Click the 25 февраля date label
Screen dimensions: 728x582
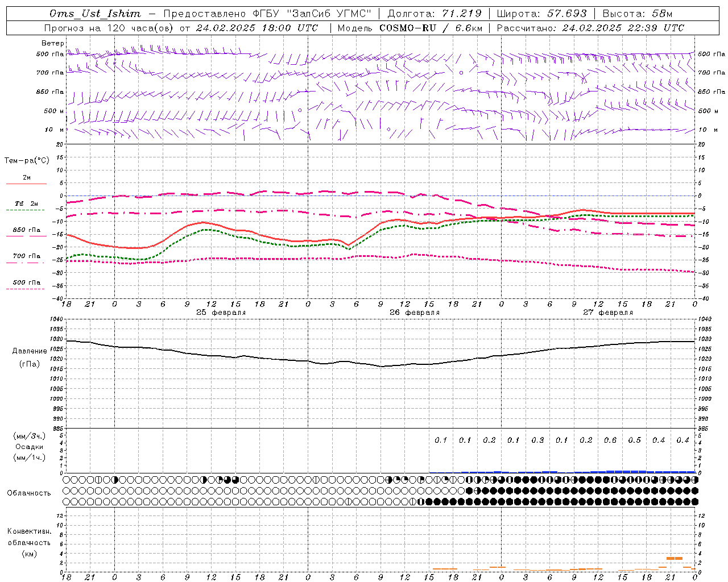(221, 313)
